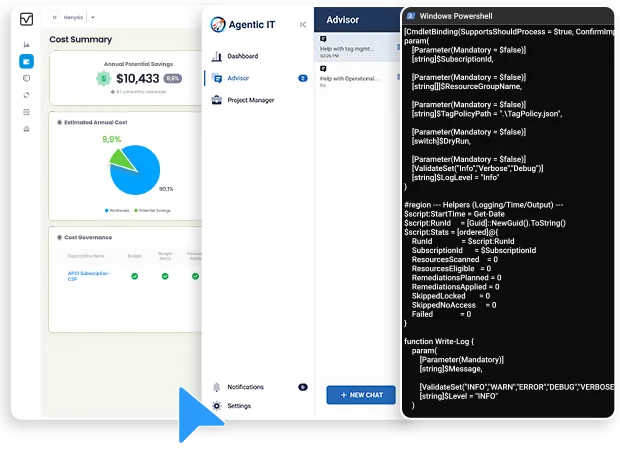Image resolution: width=620 pixels, height=450 pixels.
Task: Expand the Genysis account dropdown
Action: 92,17
